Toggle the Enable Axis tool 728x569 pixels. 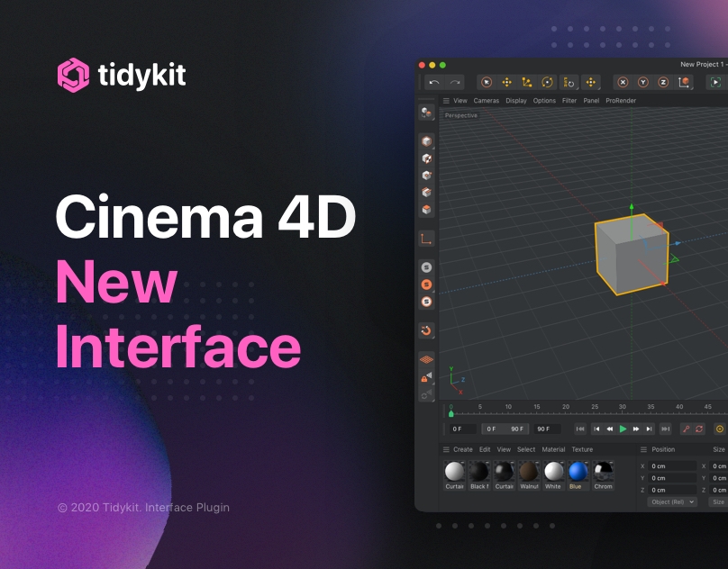[426, 239]
